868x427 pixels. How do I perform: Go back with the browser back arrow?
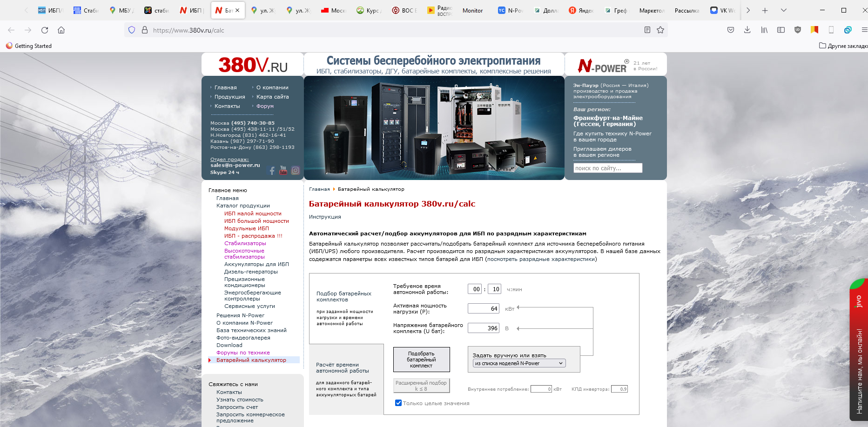point(11,30)
